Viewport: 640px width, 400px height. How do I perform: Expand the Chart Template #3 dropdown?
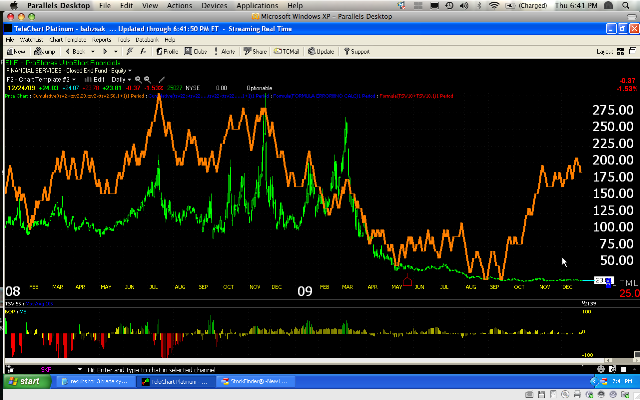pyautogui.click(x=41, y=80)
